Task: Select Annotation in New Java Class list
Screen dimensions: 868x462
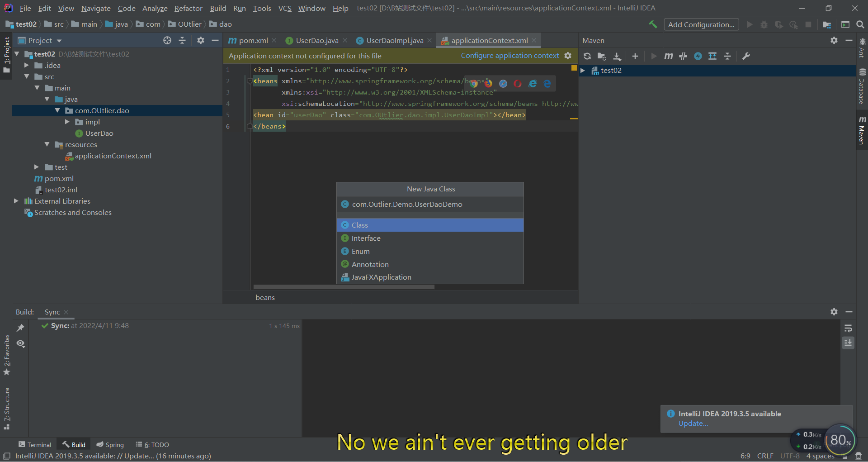Action: [430, 264]
